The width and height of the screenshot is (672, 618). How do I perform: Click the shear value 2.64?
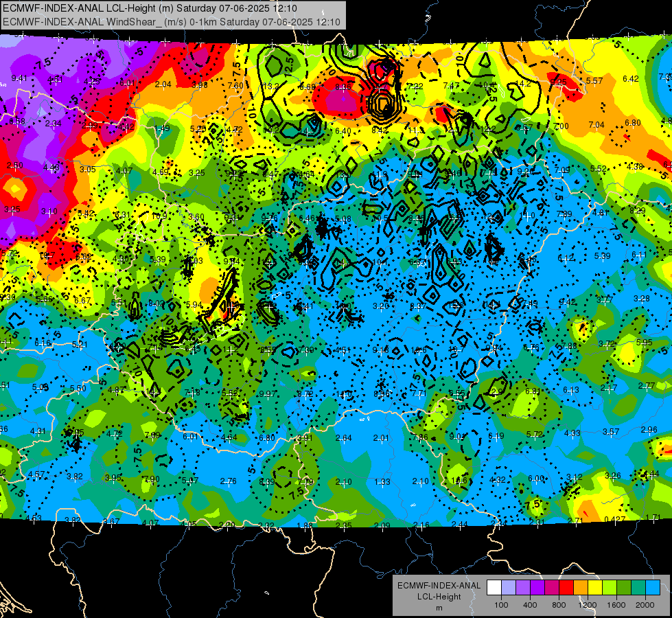(343, 438)
